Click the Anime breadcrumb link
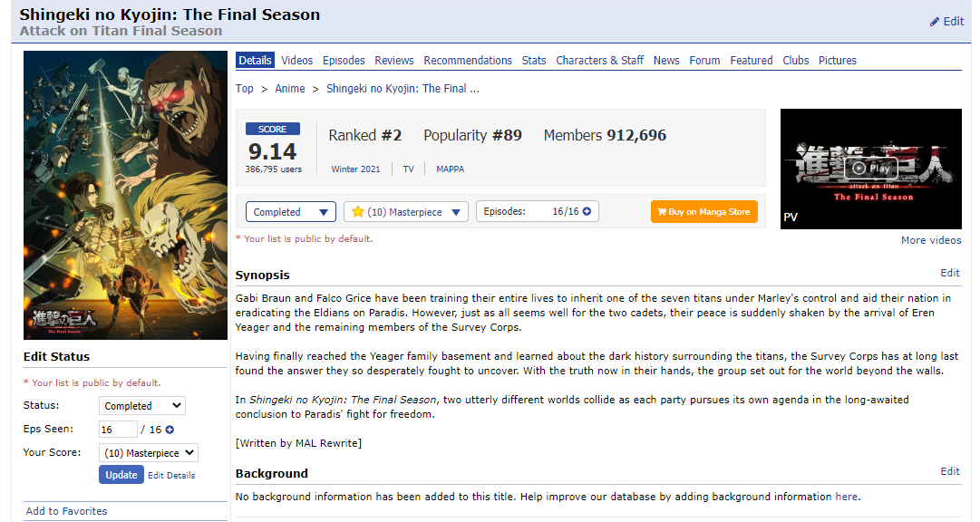Image resolution: width=980 pixels, height=522 pixels. [290, 89]
